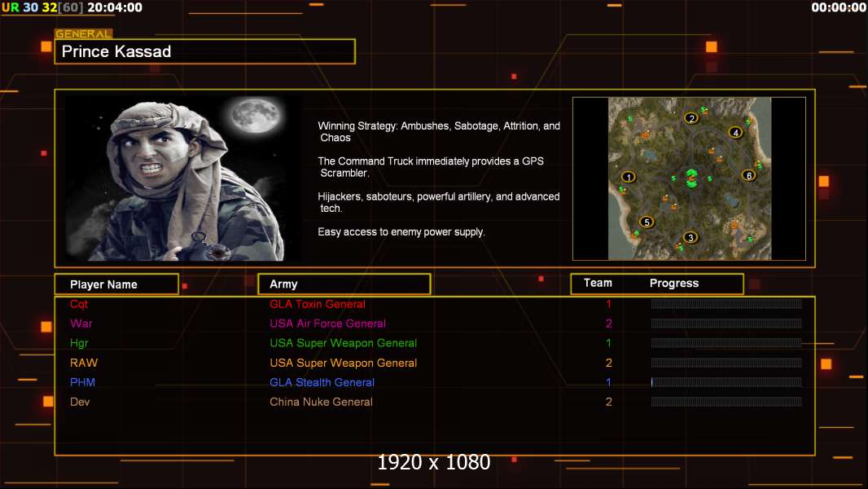Click USA Air Force General army entry
868x489 pixels.
click(x=327, y=324)
